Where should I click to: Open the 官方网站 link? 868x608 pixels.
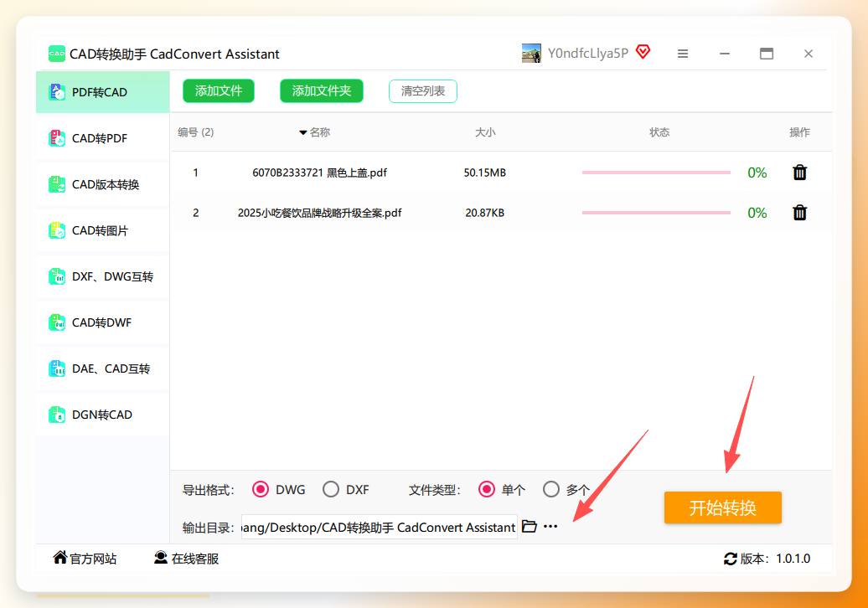85,559
